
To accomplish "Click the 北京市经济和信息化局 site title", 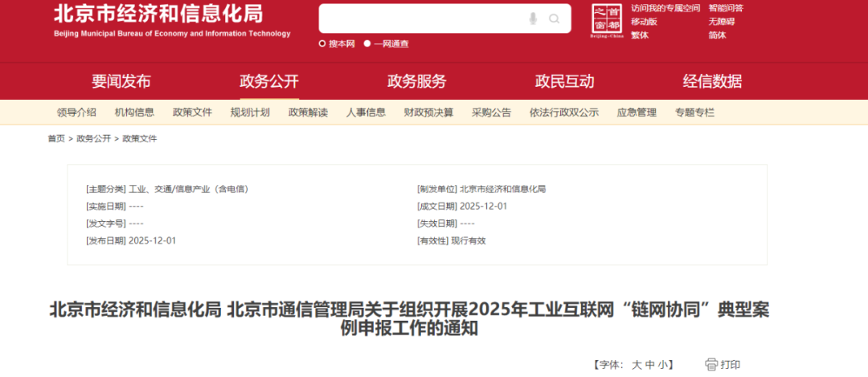I will (x=158, y=14).
